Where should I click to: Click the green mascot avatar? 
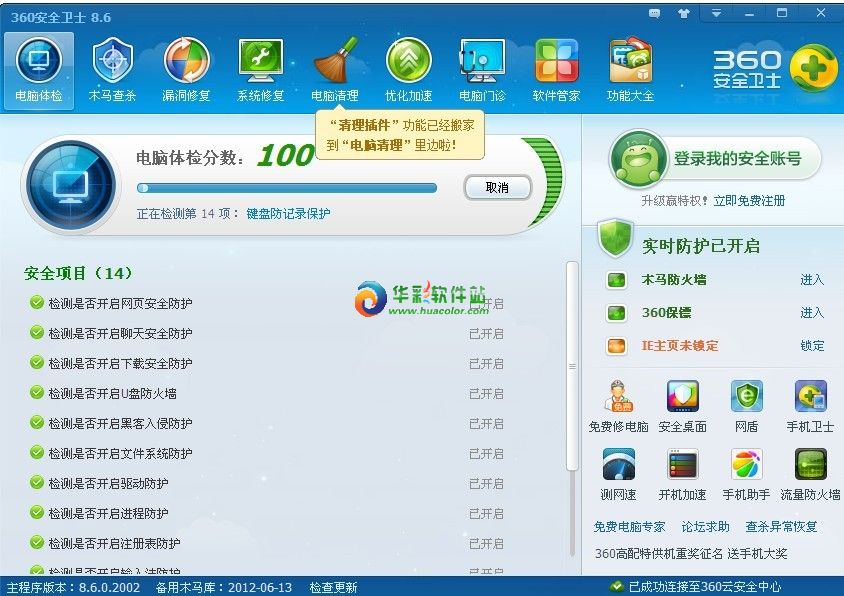tap(638, 158)
